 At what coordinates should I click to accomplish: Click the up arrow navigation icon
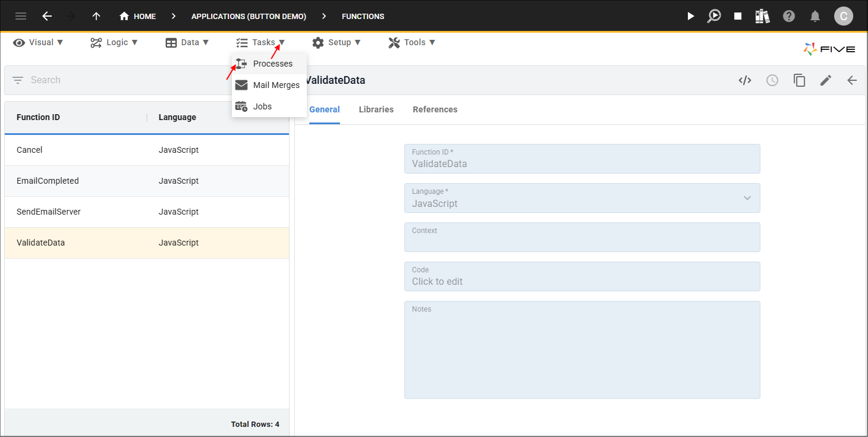click(x=96, y=16)
